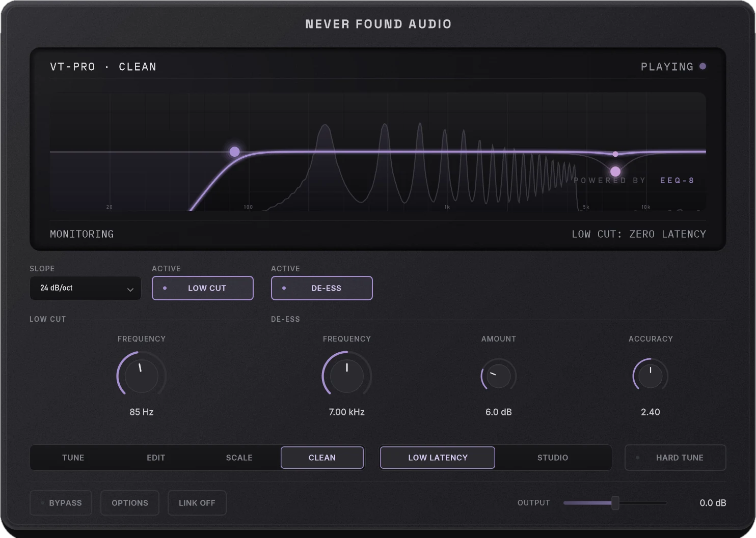This screenshot has width=756, height=538.
Task: Select Studio mode
Action: [x=553, y=458]
